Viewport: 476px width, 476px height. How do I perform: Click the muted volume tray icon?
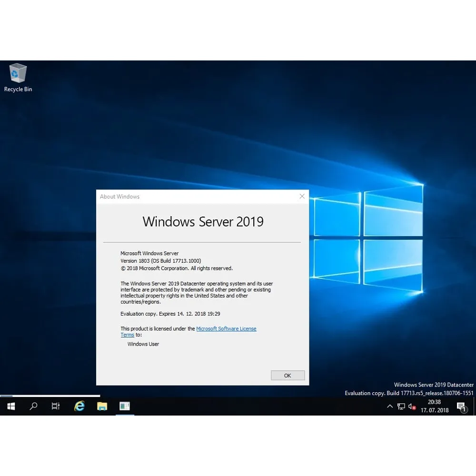click(x=412, y=406)
